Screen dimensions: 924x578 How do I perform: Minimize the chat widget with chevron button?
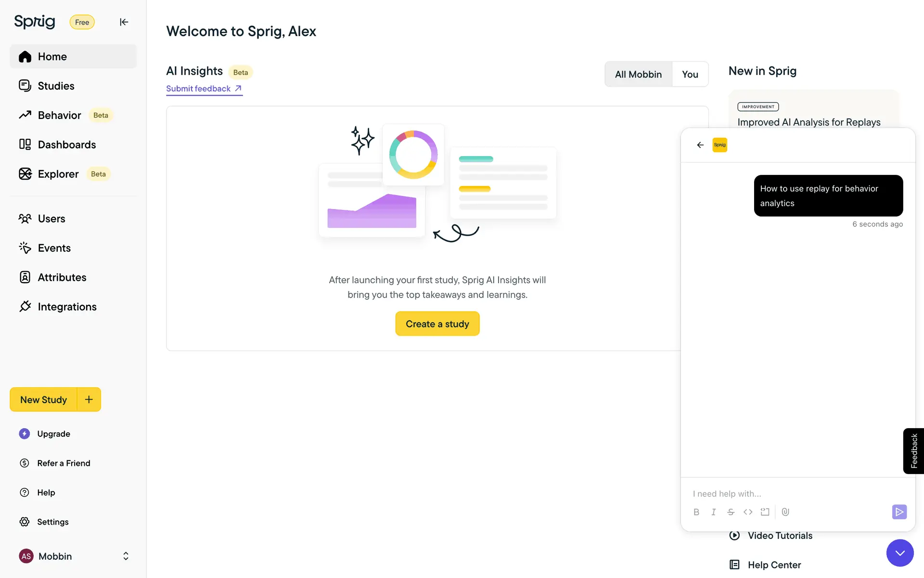(899, 553)
